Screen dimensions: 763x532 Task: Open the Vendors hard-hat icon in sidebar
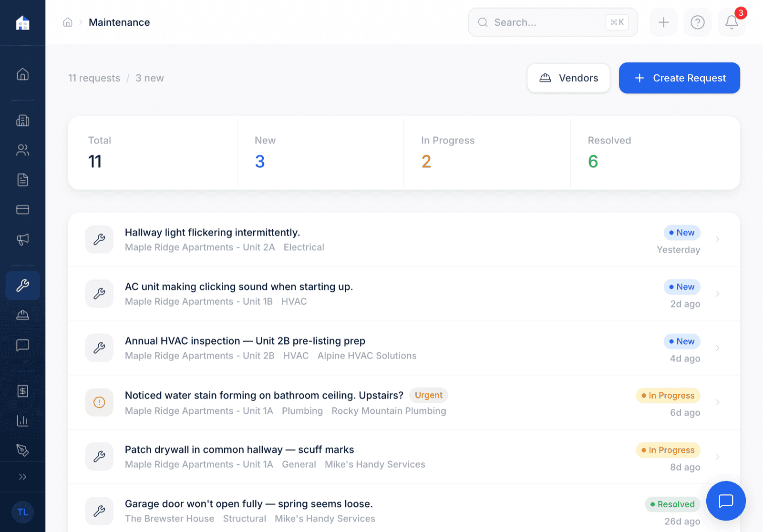point(22,315)
